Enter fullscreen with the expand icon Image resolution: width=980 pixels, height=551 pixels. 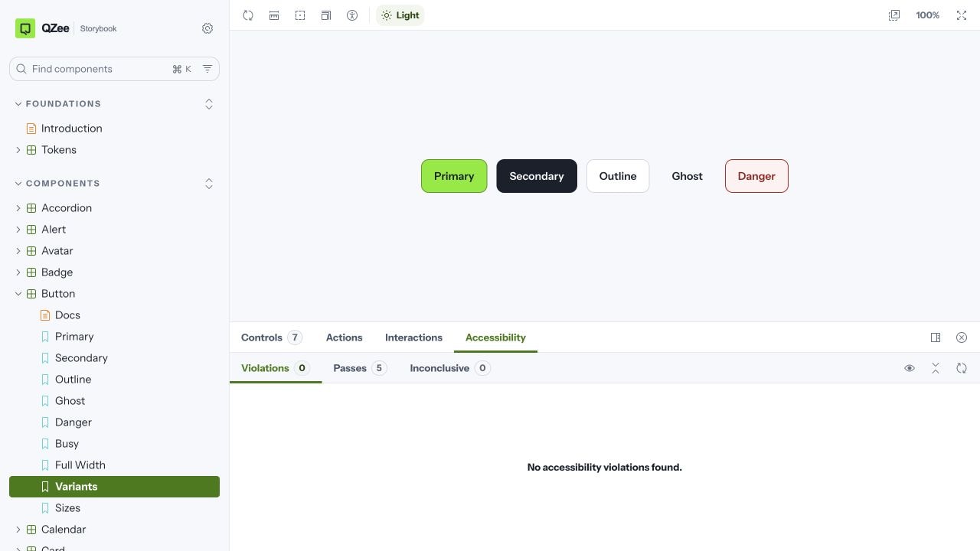(x=962, y=15)
